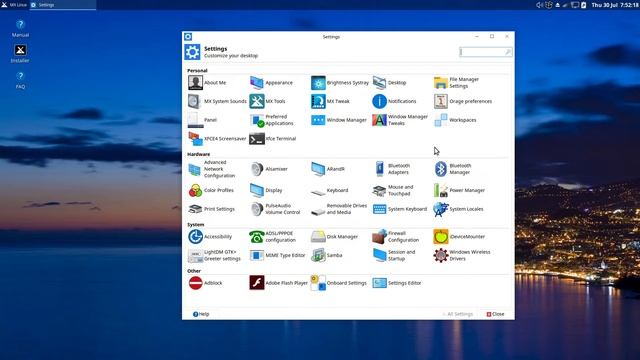640x360 pixels.
Task: Click the clock in top panel
Action: tap(615, 5)
